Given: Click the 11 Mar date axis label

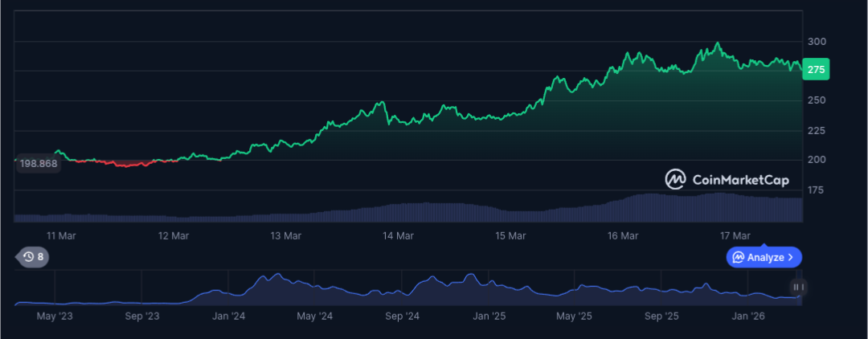Looking at the screenshot, I should tap(61, 235).
